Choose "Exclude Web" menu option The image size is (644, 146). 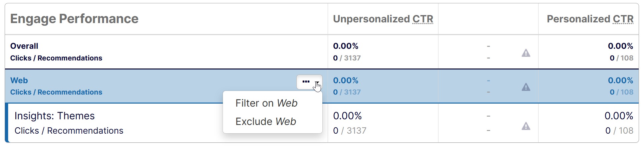[266, 122]
